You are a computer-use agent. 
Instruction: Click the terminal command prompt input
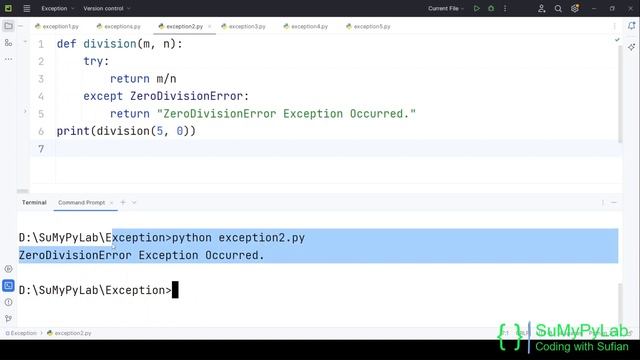pyautogui.click(x=175, y=290)
